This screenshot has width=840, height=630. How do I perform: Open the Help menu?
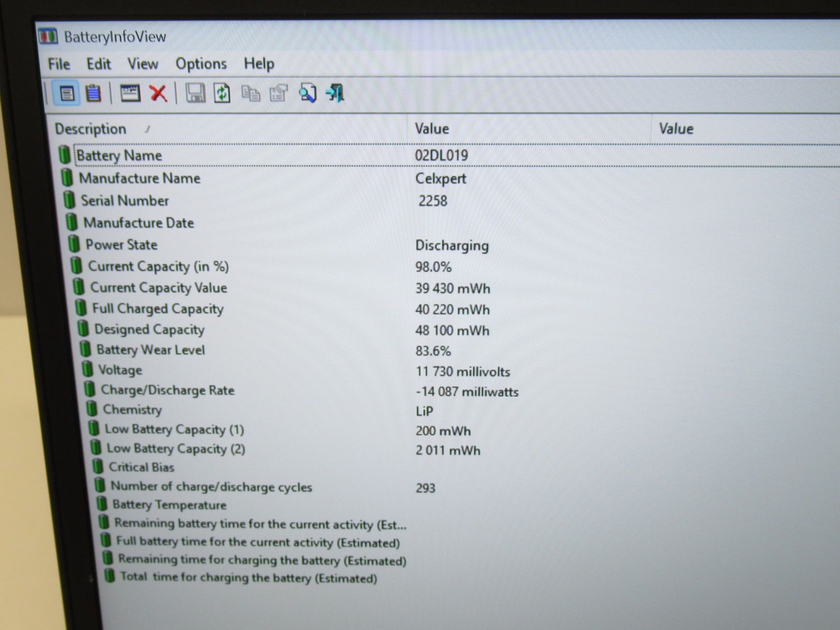click(259, 64)
